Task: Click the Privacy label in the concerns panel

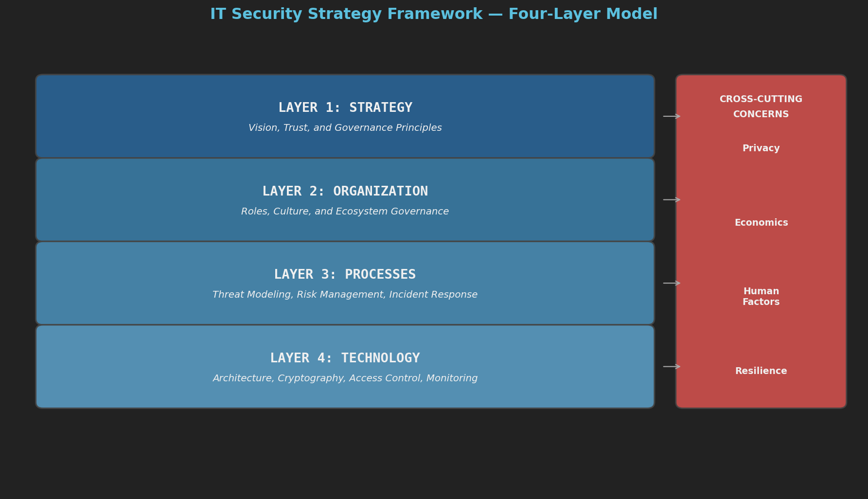Action: [x=761, y=148]
